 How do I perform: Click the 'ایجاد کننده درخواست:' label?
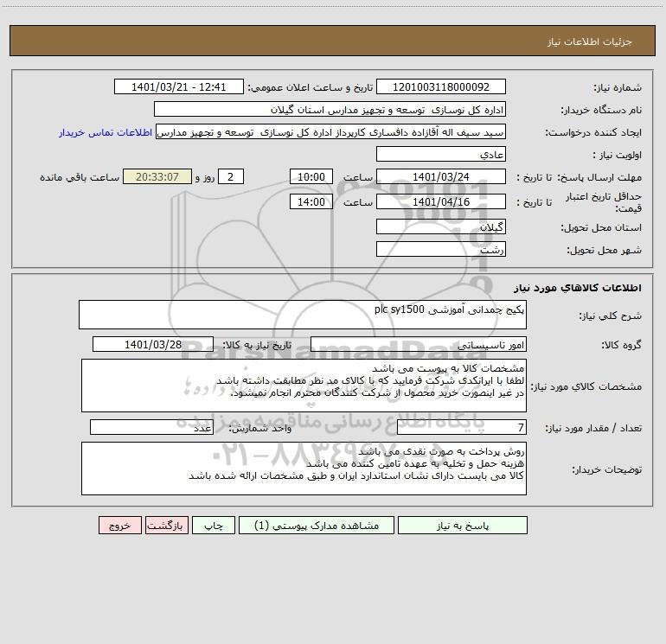tap(594, 132)
